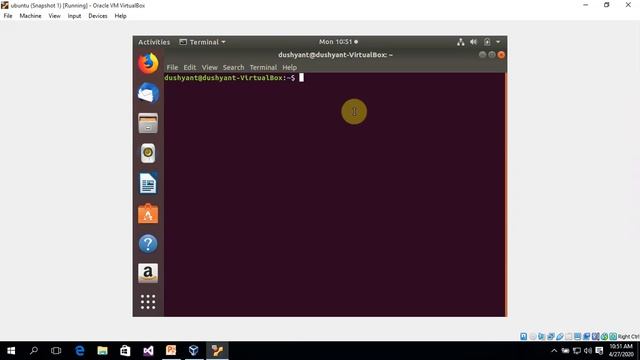Click the terminal command prompt line
Image resolution: width=640 pixels, height=360 pixels.
[x=234, y=78]
